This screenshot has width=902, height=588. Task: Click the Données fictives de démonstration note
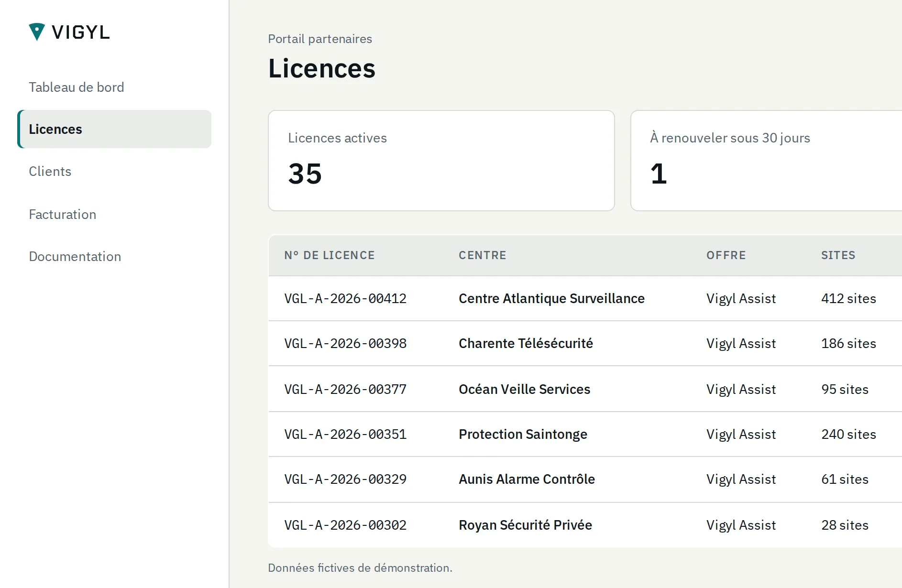tap(360, 568)
